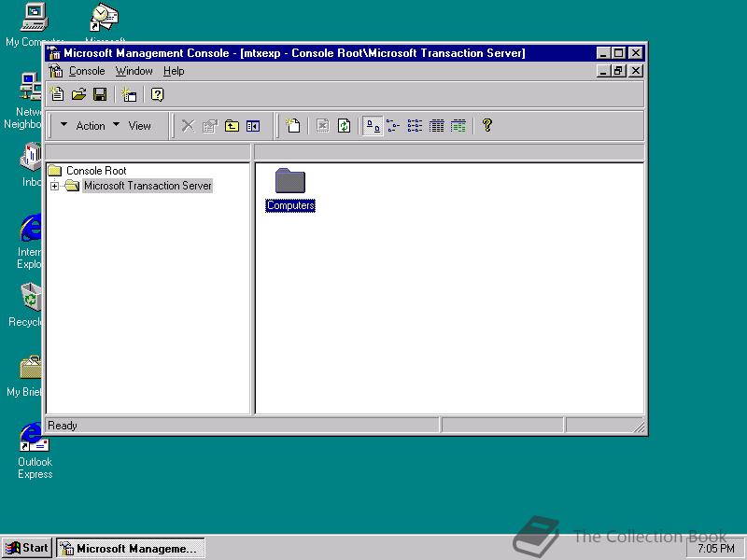Click the Create New Object page icon
Viewport: 747px width, 560px height.
[293, 126]
